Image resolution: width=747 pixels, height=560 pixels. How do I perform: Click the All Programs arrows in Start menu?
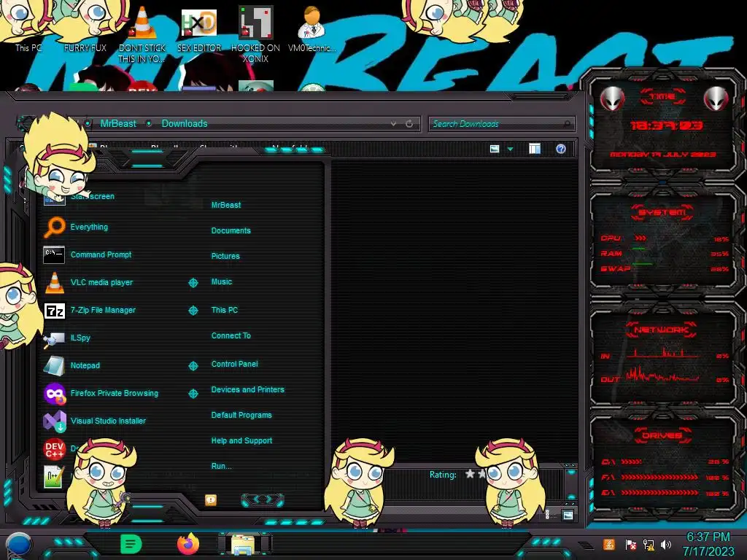(x=263, y=499)
